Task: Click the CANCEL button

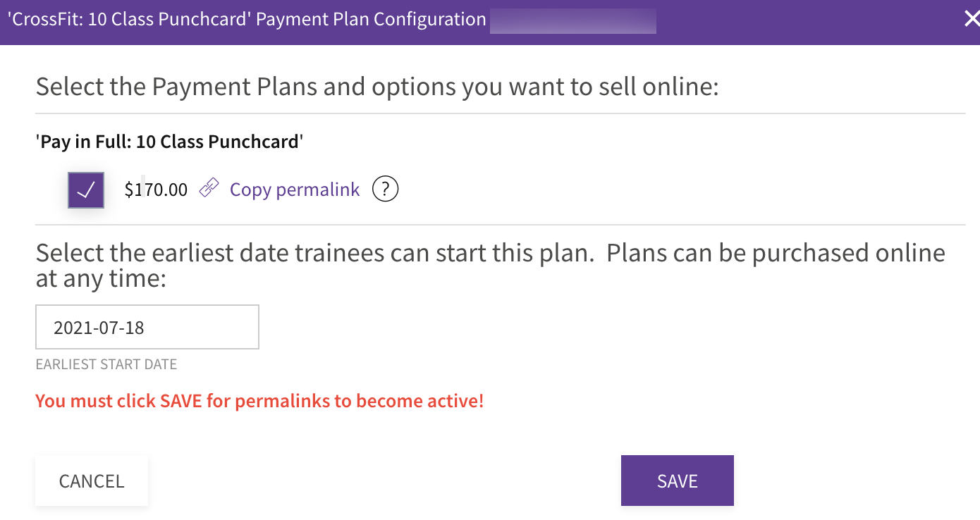Action: point(92,481)
